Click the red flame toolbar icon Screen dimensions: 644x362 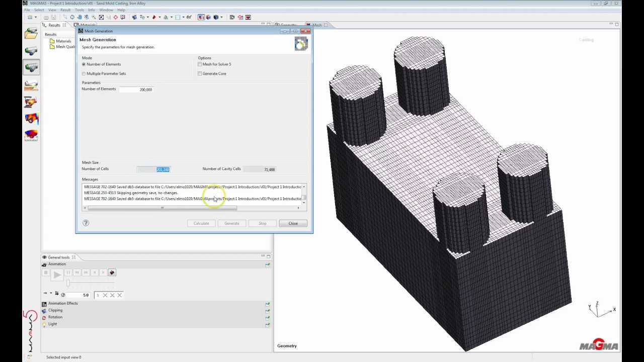pos(154,17)
